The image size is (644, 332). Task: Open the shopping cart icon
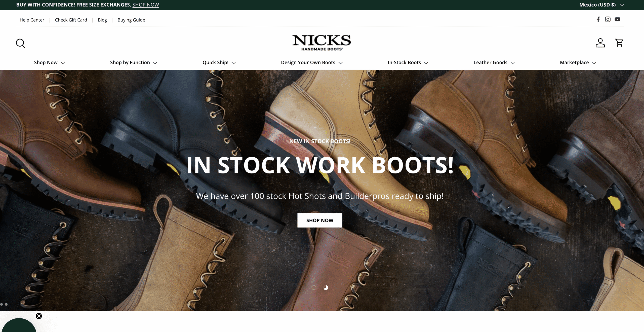[619, 43]
